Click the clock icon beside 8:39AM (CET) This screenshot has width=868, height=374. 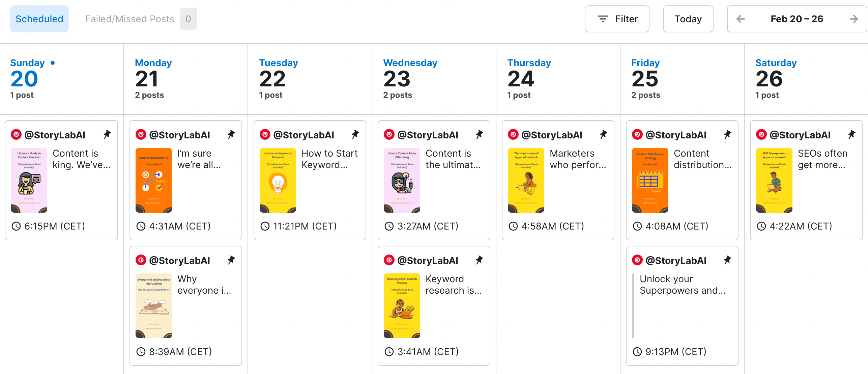(x=141, y=352)
